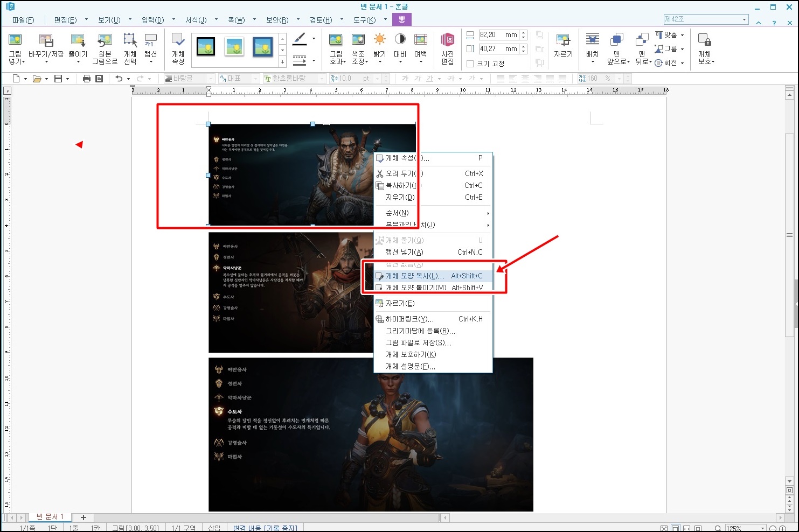Click the 개체 보호 lock icon
This screenshot has height=532, width=799.
(705, 40)
